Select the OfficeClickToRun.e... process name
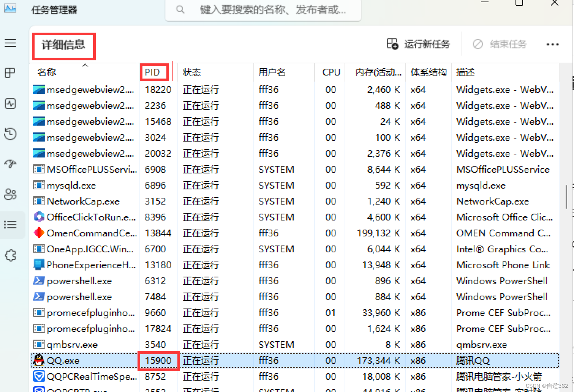 click(x=91, y=217)
